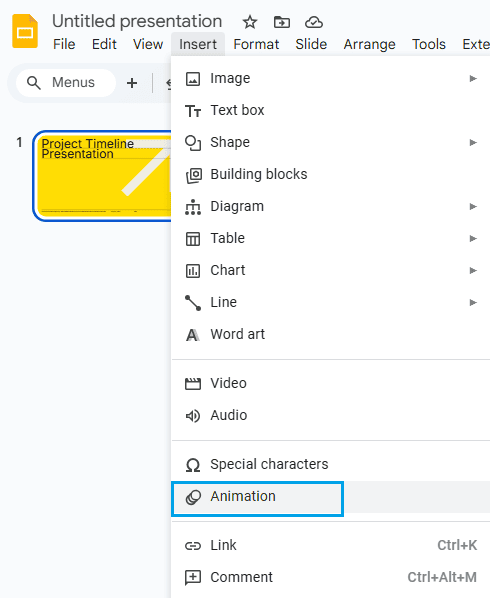The width and height of the screenshot is (490, 598).
Task: Click the move to folder icon
Action: pos(282,22)
